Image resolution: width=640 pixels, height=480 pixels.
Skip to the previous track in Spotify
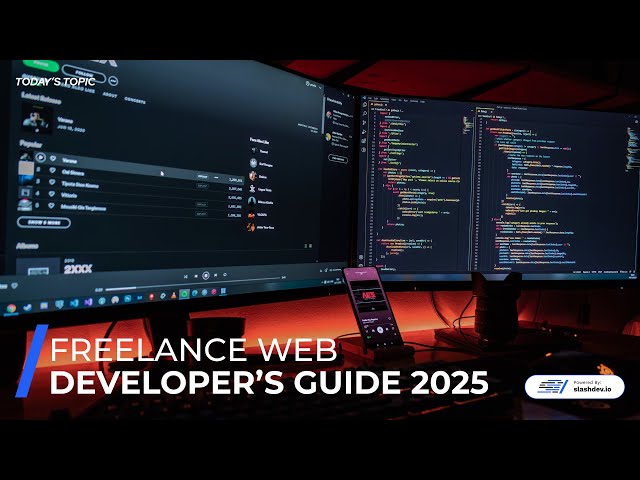coord(196,276)
